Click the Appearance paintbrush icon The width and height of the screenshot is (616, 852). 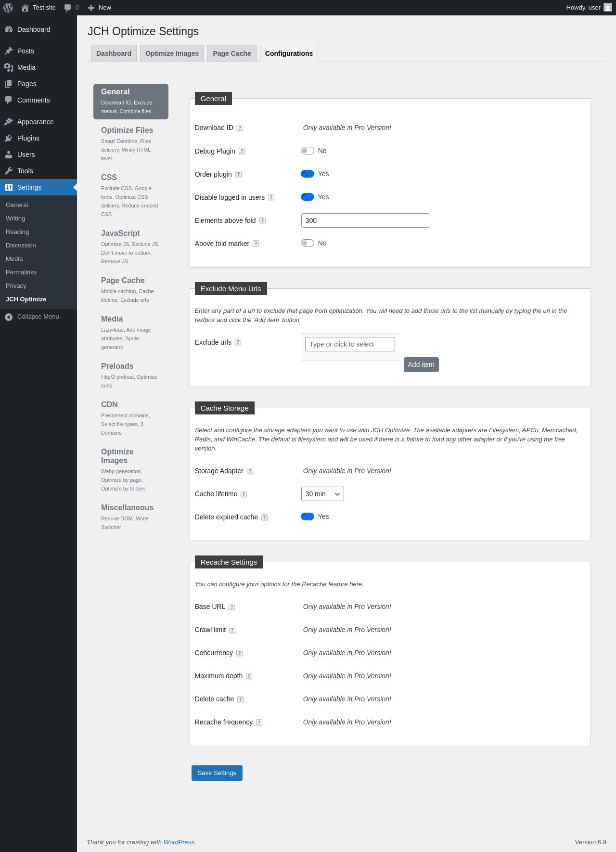click(9, 122)
